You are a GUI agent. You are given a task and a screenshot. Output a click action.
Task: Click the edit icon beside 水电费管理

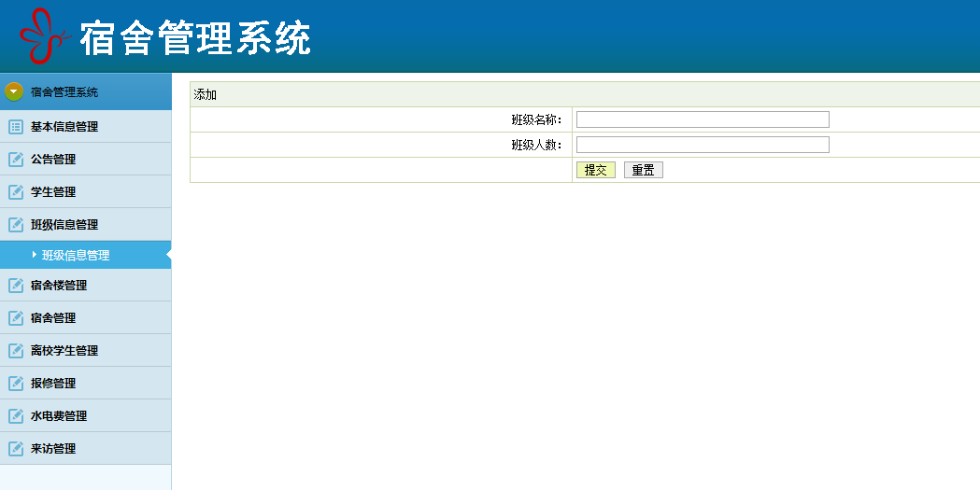coord(16,415)
